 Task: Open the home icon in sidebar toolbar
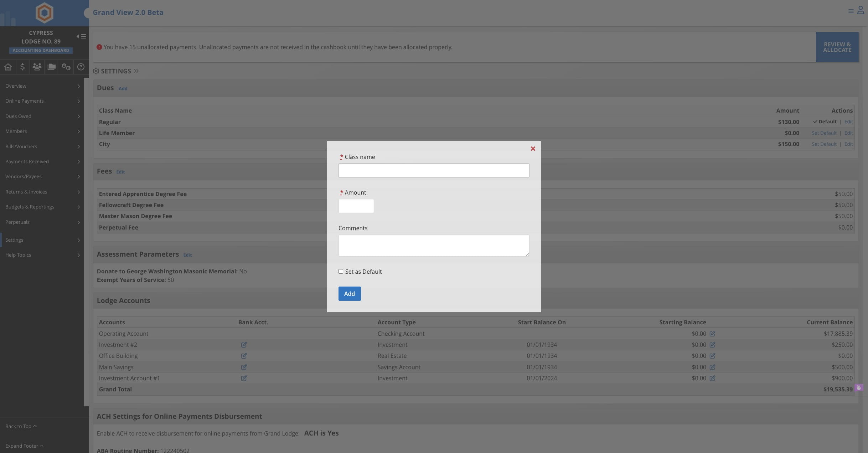pos(8,67)
